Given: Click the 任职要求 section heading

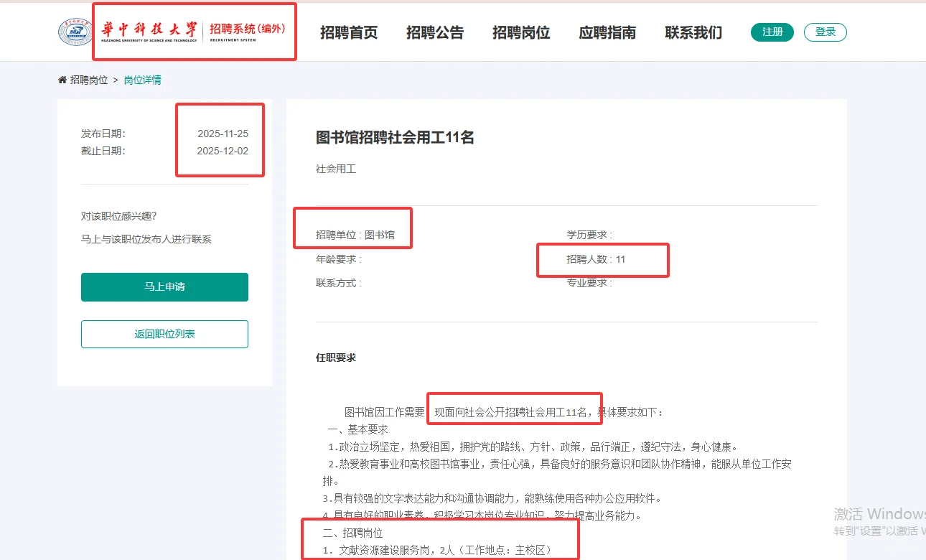Looking at the screenshot, I should pos(335,357).
